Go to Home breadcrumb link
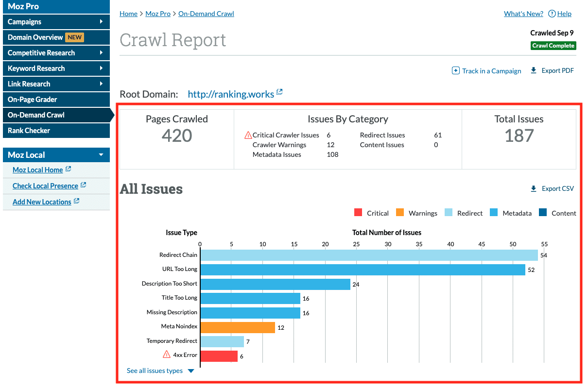The height and width of the screenshot is (389, 588). click(x=128, y=14)
